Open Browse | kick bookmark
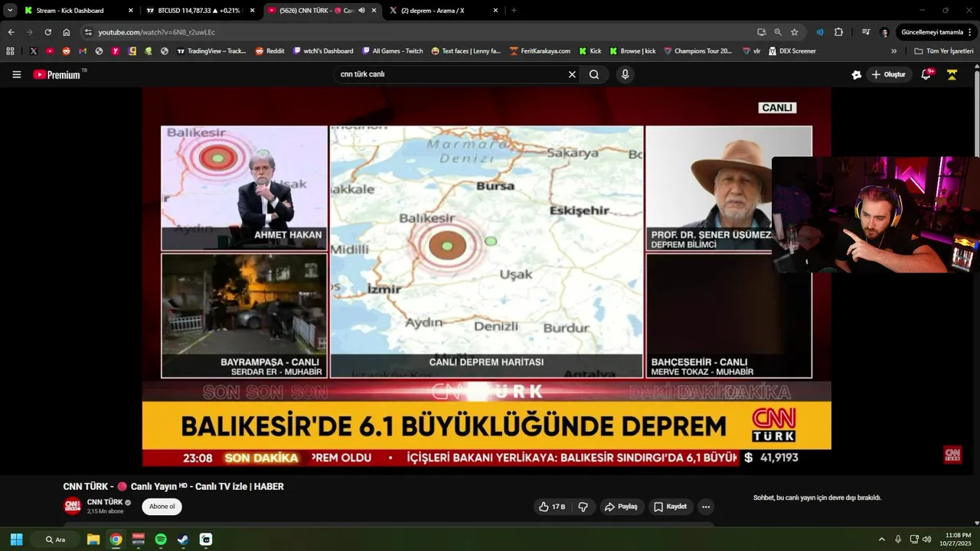980x551 pixels. [x=632, y=51]
